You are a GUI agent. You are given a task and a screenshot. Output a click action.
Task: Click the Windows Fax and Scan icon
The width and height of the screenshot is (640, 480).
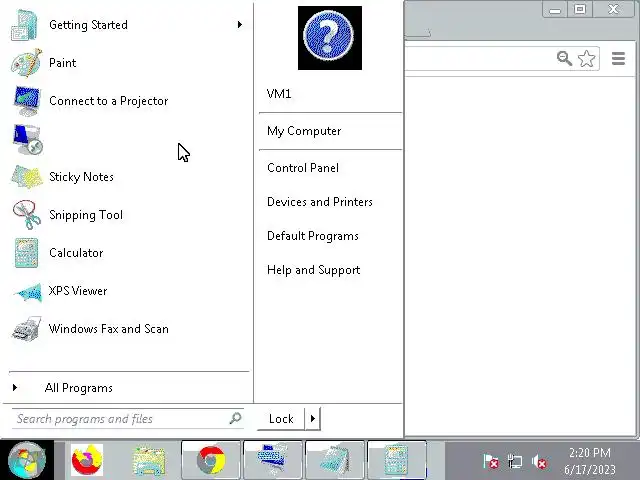(27, 329)
